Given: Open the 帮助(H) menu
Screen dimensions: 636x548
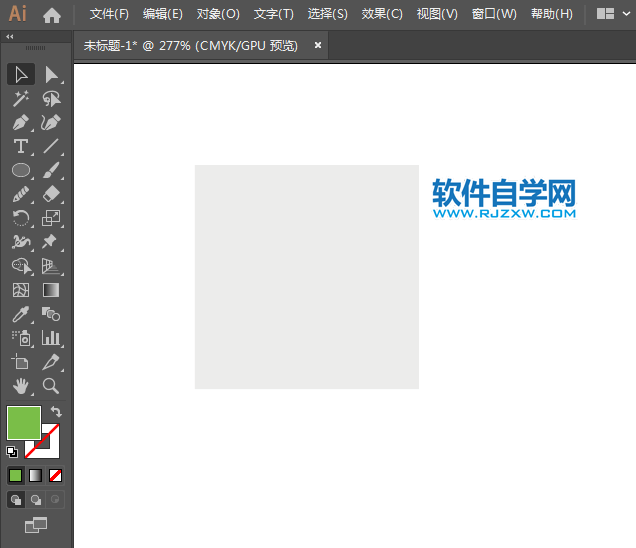Looking at the screenshot, I should coord(552,14).
